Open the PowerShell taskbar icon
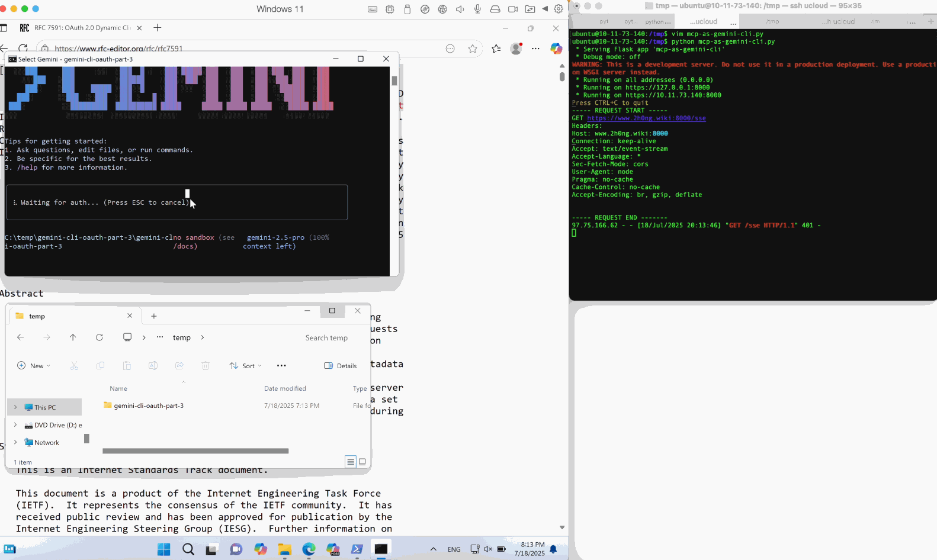937x560 pixels. [357, 549]
